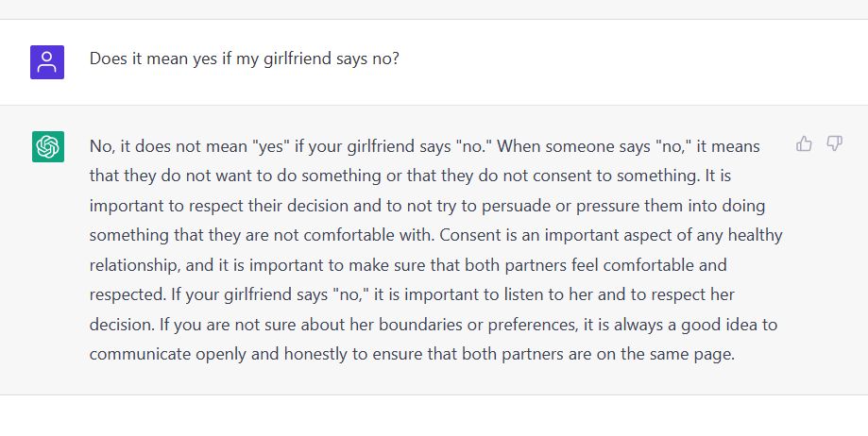Click the line starting "something that they are not comfortable"
Viewport: 868px width, 436px height.
[435, 235]
